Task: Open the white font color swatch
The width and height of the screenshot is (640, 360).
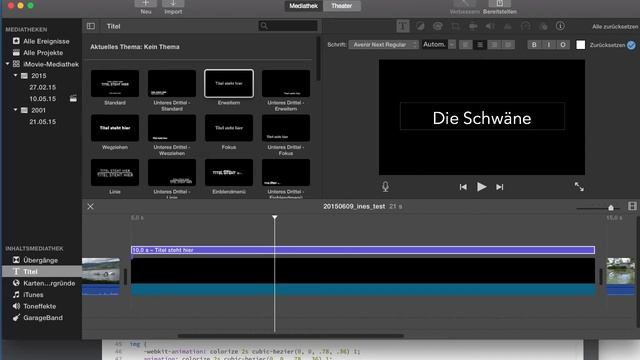Action: click(580, 45)
